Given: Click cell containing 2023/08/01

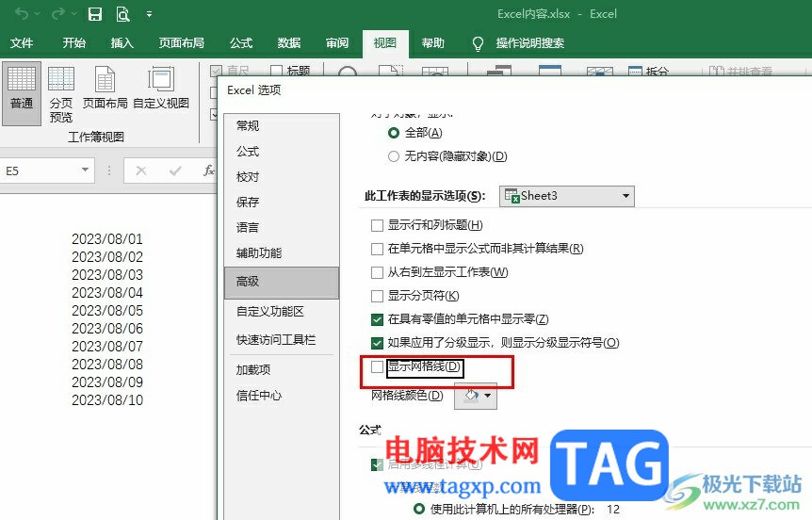Looking at the screenshot, I should point(106,239).
